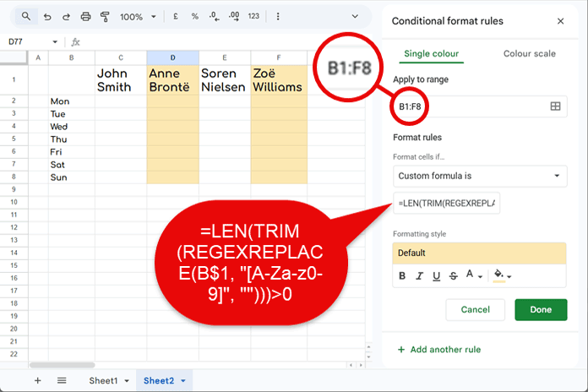Viewport: 588px width, 392px height.
Task: Toggle underline in formatting style
Action: pyautogui.click(x=436, y=276)
